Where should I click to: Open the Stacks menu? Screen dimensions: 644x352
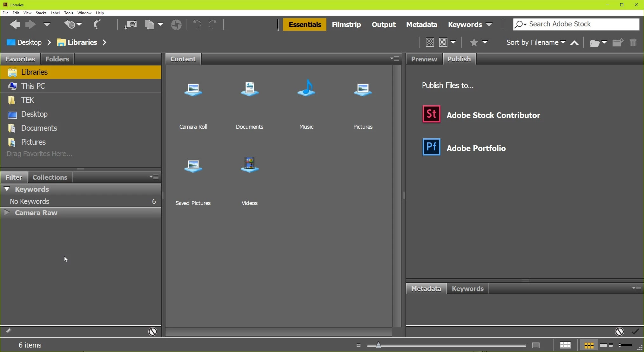[x=41, y=13]
